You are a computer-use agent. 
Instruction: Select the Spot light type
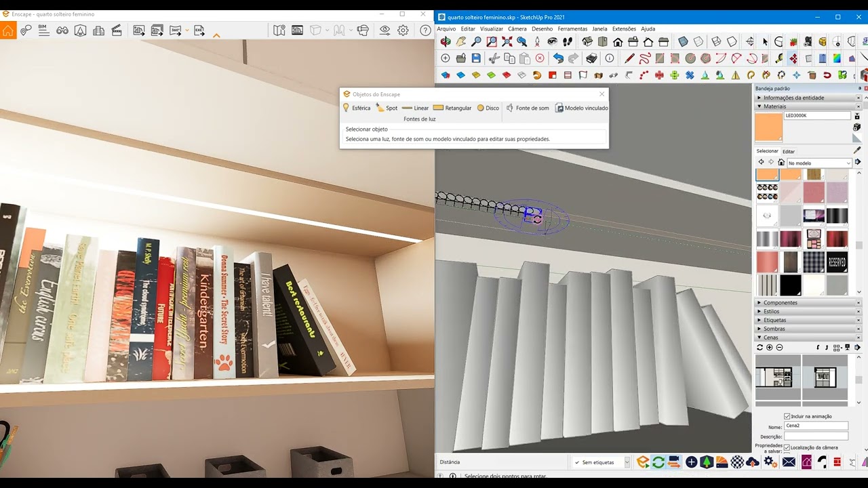pyautogui.click(x=387, y=108)
